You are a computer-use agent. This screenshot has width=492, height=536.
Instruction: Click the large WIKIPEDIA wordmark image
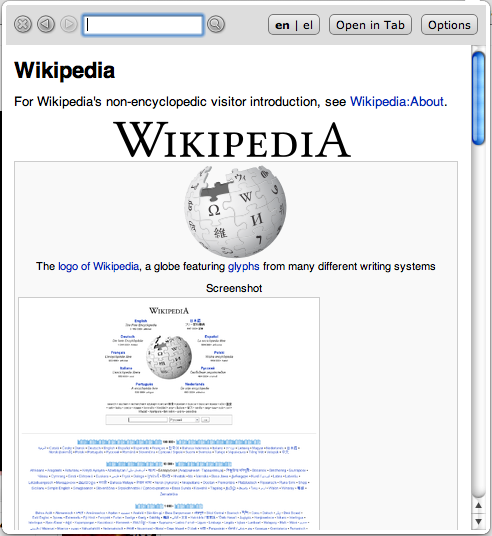click(x=232, y=139)
